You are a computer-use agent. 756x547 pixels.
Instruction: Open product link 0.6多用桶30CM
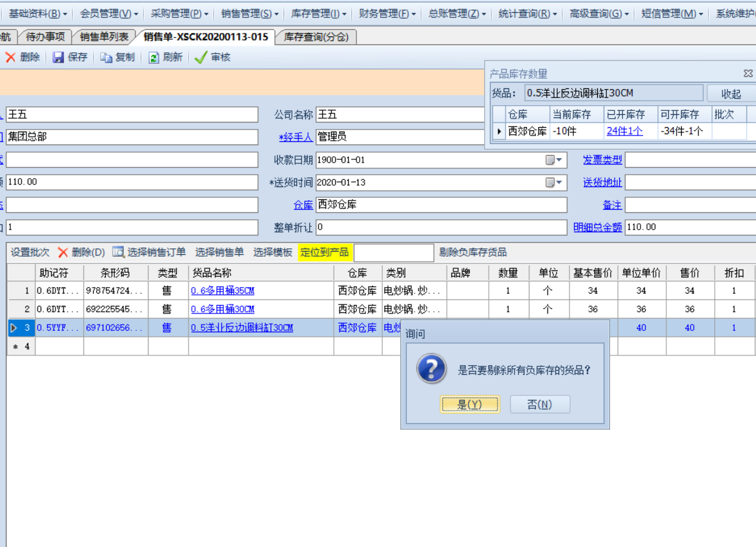(222, 309)
